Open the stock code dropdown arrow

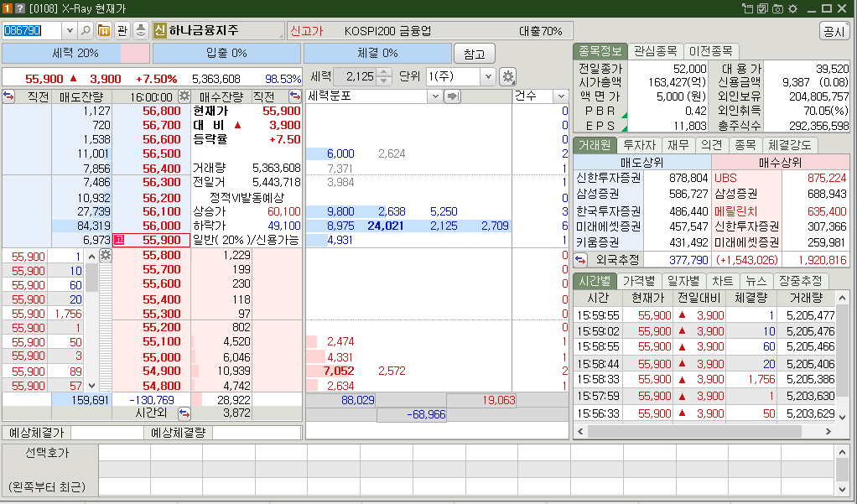(70, 31)
